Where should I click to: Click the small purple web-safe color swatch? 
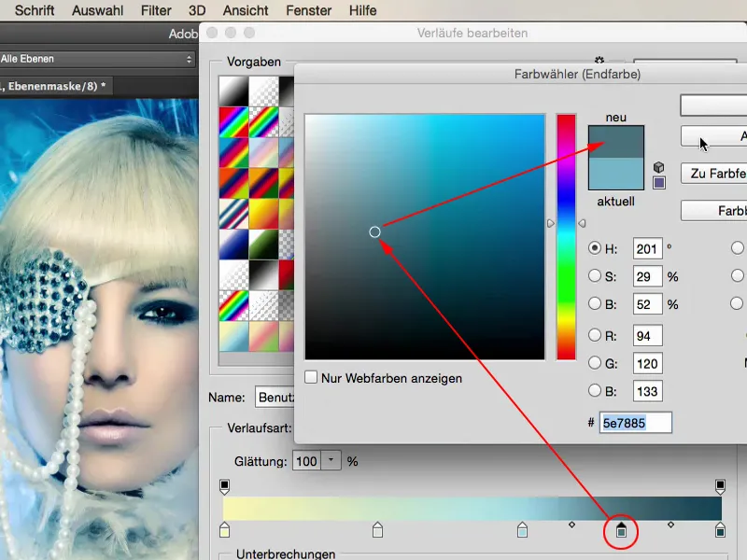659,183
